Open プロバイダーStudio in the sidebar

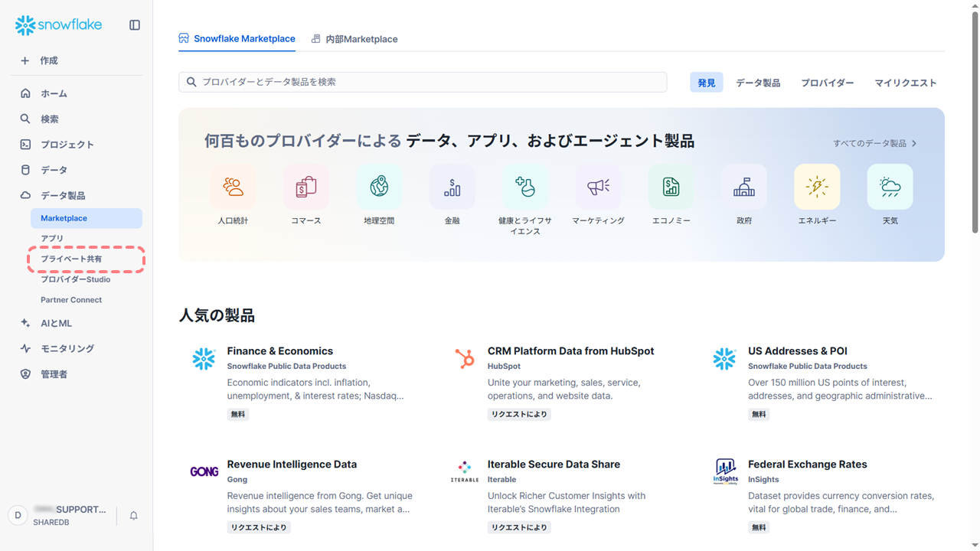click(76, 279)
